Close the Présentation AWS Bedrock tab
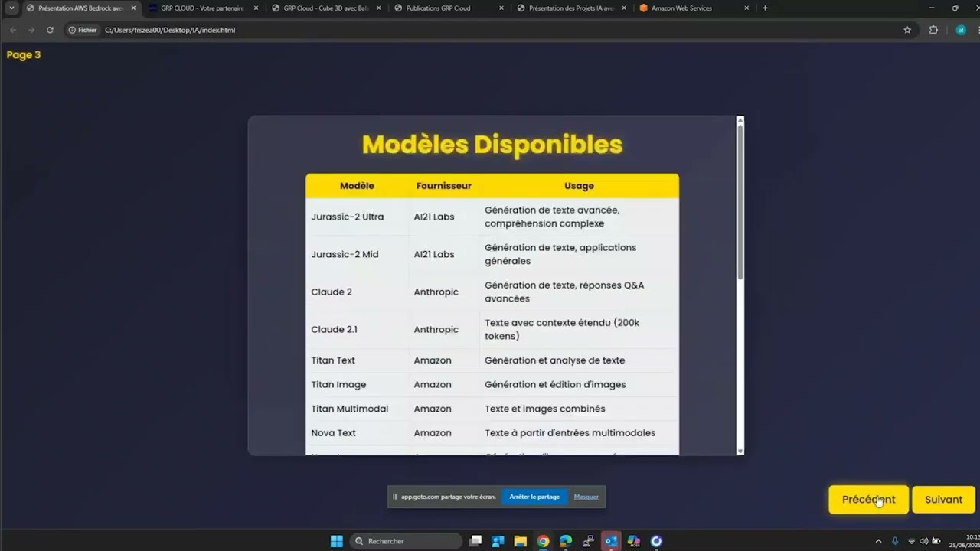980x551 pixels. (x=133, y=8)
